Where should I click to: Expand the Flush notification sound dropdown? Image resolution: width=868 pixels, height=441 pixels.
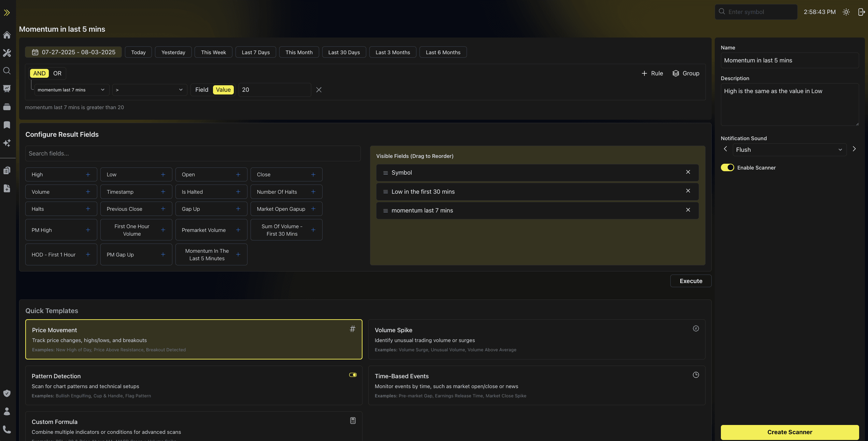[x=789, y=150]
